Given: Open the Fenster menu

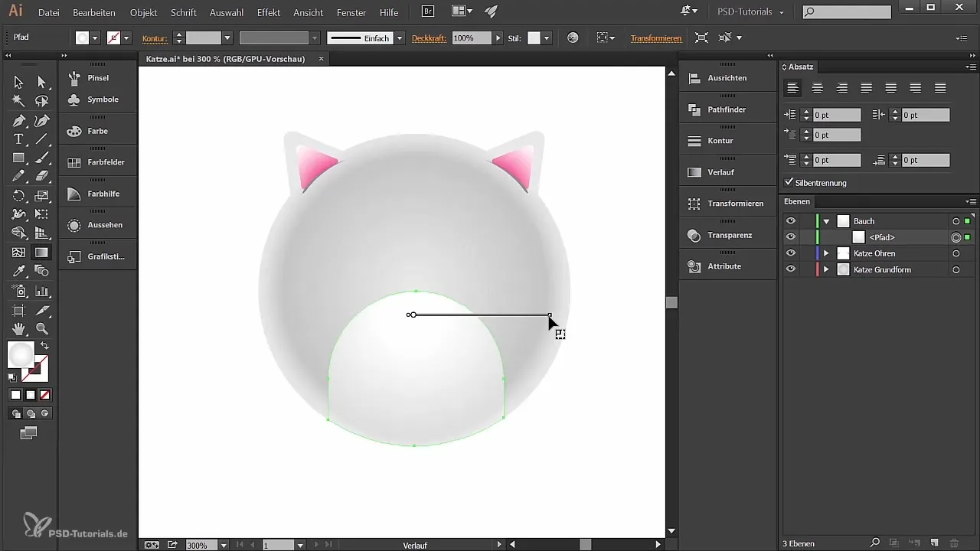Looking at the screenshot, I should tap(351, 12).
